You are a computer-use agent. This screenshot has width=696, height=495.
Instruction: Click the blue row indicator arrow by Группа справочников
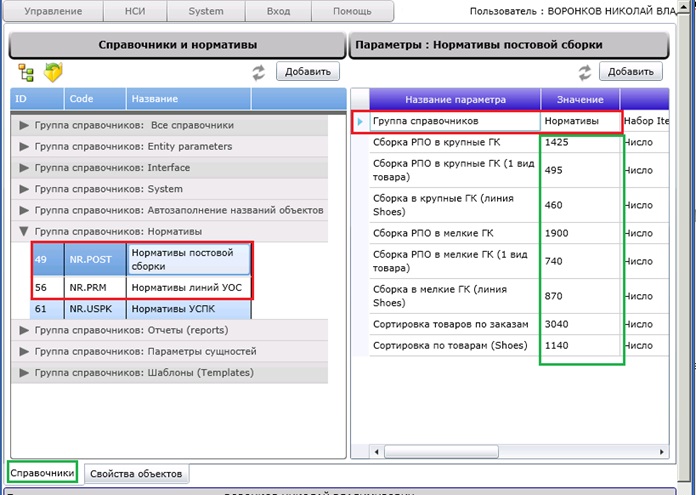pyautogui.click(x=360, y=121)
